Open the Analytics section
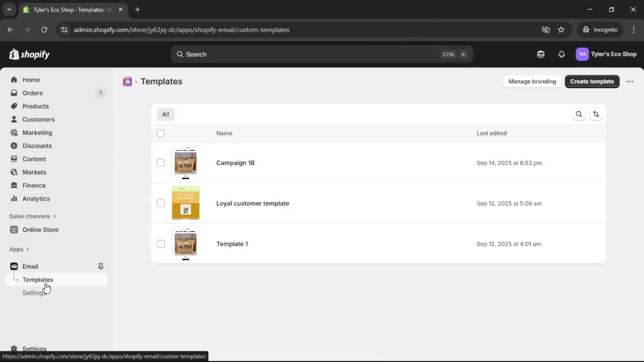Image resolution: width=644 pixels, height=362 pixels. point(14,198)
